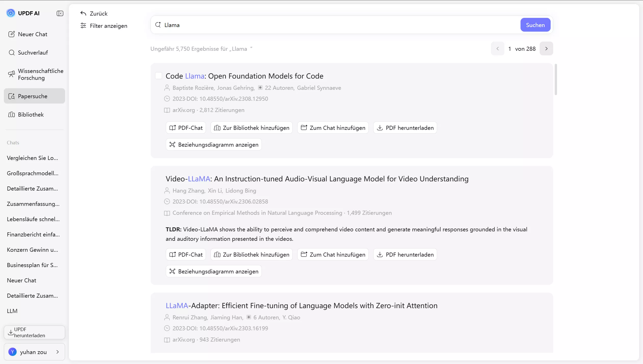Go to next results page
The width and height of the screenshot is (643, 364).
tap(546, 48)
